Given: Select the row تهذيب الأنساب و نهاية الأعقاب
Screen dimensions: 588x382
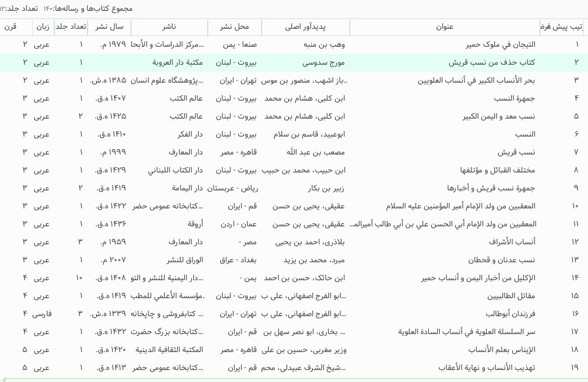Looking at the screenshot, I should pyautogui.click(x=294, y=368).
